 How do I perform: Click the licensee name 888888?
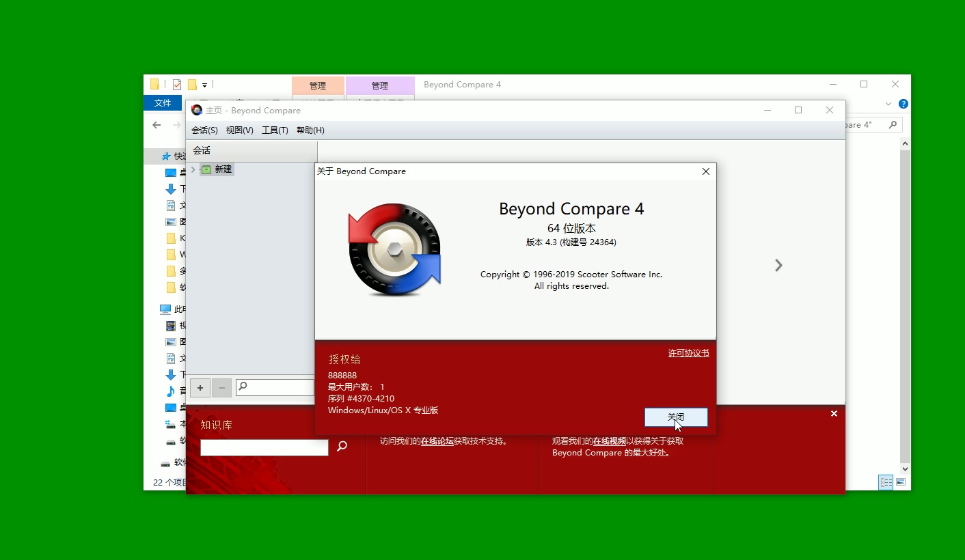click(x=342, y=376)
